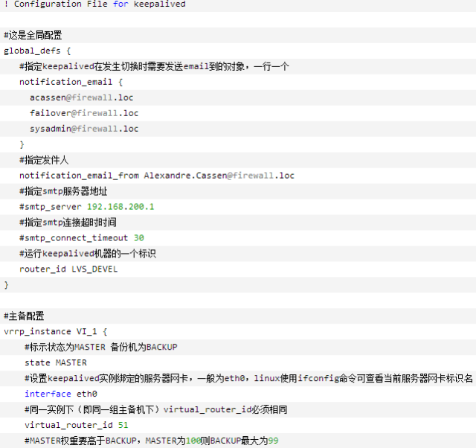476x448 pixels.
Task: Click the 'notification_email_from Alexandre.Cassen' line
Action: [x=157, y=176]
